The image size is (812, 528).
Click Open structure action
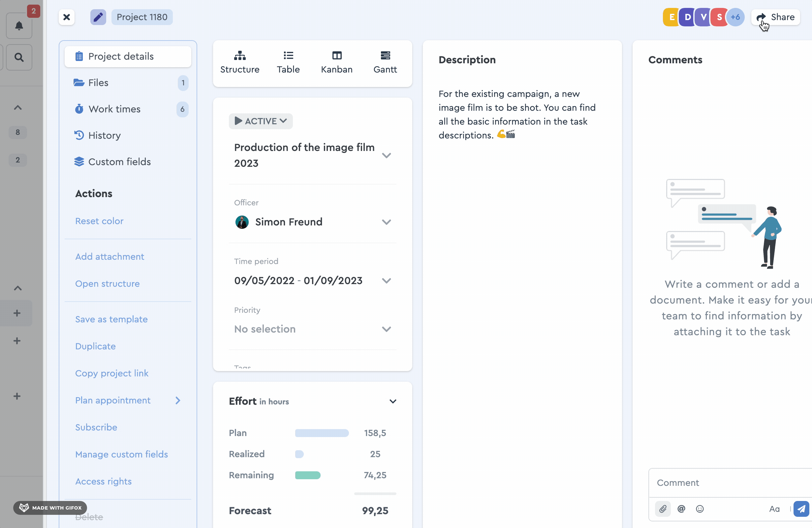(108, 283)
